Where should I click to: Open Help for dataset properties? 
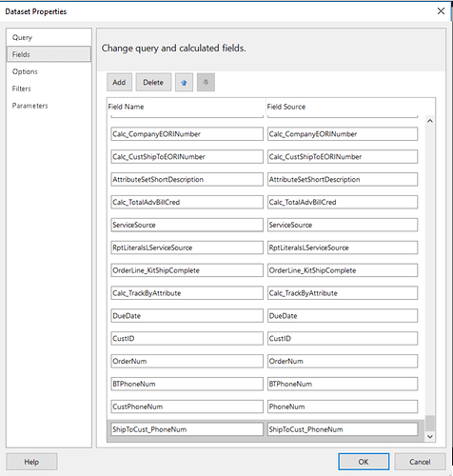point(31,462)
